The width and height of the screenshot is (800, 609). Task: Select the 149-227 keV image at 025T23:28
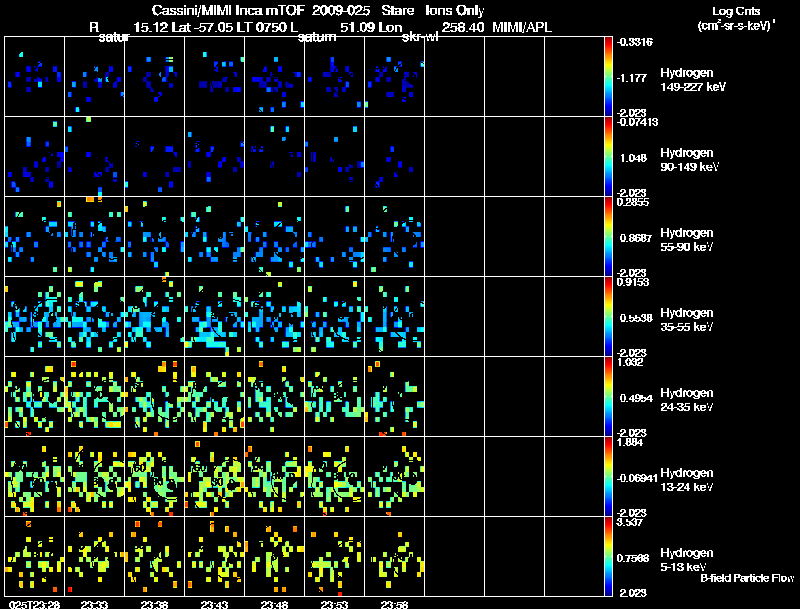(x=35, y=77)
